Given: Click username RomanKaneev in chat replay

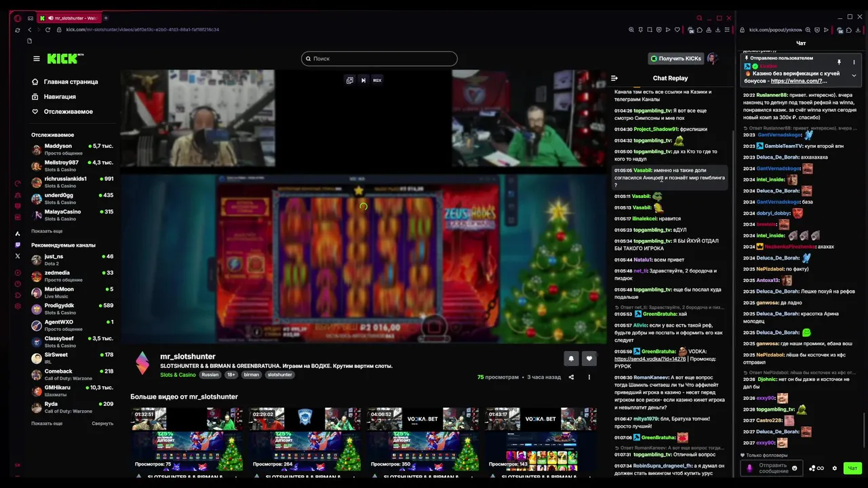Looking at the screenshot, I should tap(651, 378).
